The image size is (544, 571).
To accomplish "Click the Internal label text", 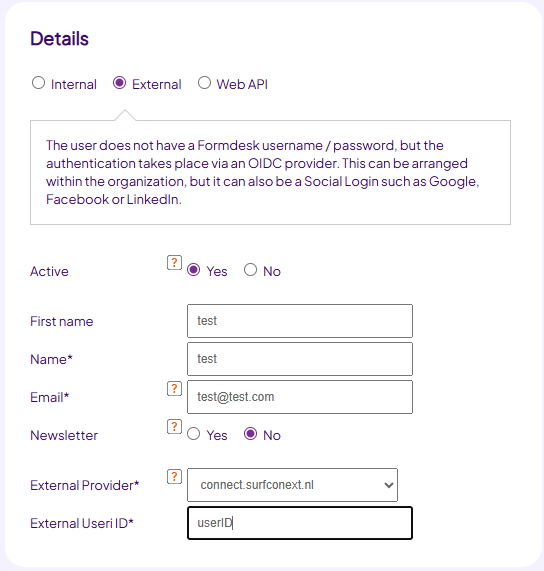I will click(74, 84).
